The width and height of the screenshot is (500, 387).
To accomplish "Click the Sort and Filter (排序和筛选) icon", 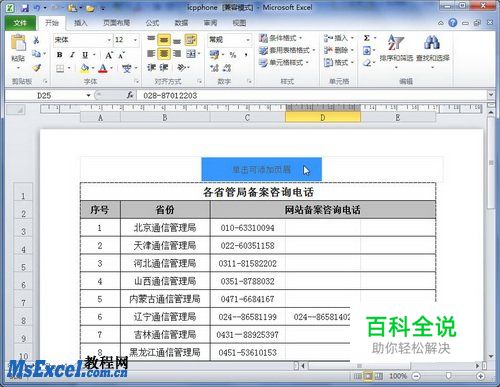I will [x=396, y=43].
